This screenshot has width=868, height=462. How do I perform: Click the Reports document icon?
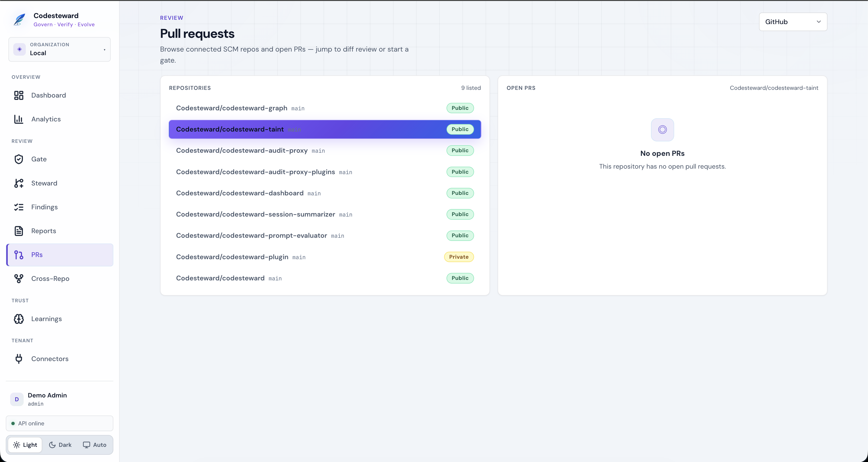coord(19,231)
